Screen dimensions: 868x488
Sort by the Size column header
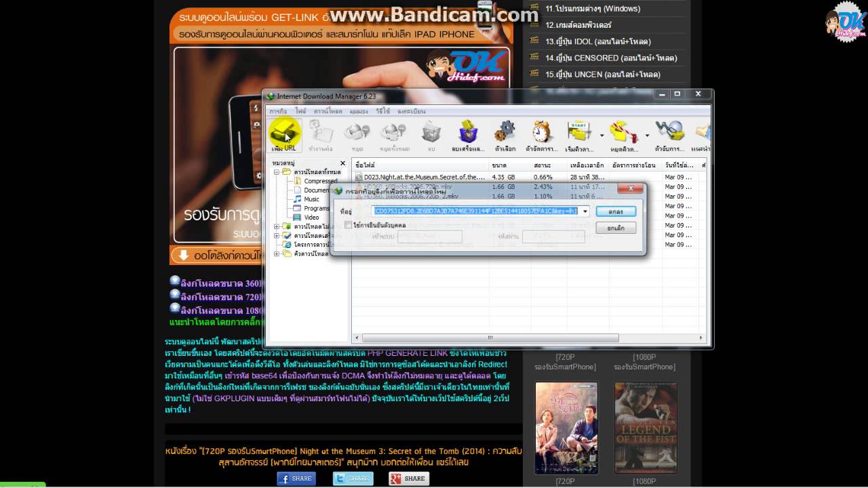tap(510, 165)
